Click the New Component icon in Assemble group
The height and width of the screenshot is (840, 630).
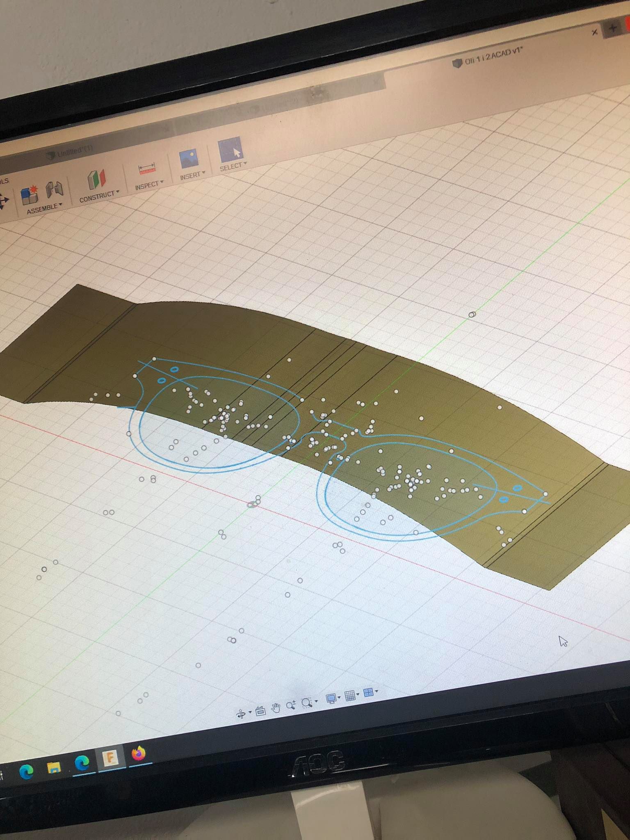tap(29, 195)
